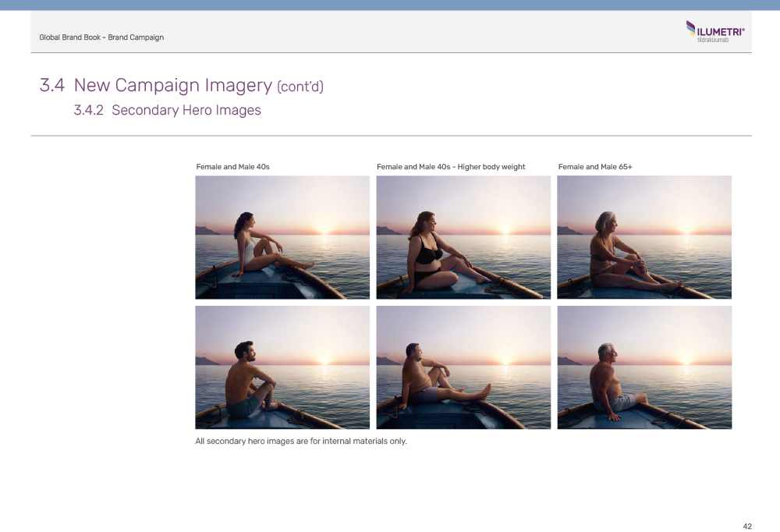
Task: Click the '3.4' section number
Action: (51, 85)
